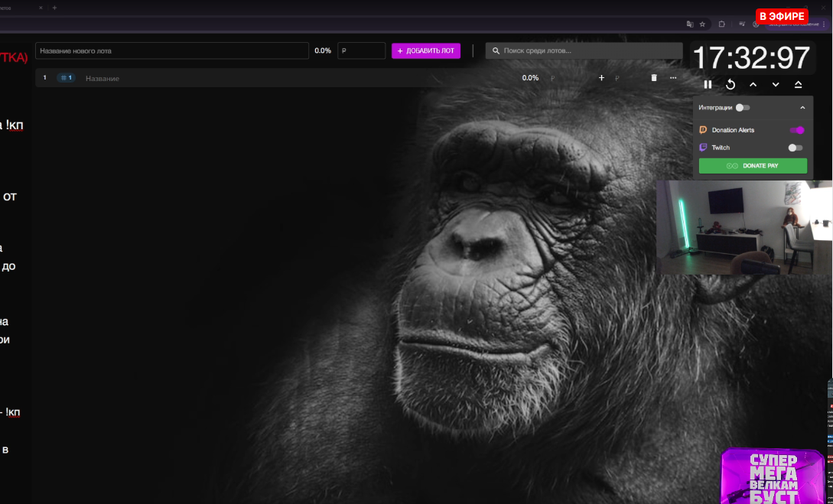Open the browser media control icon
833x504 pixels.
coord(742,24)
